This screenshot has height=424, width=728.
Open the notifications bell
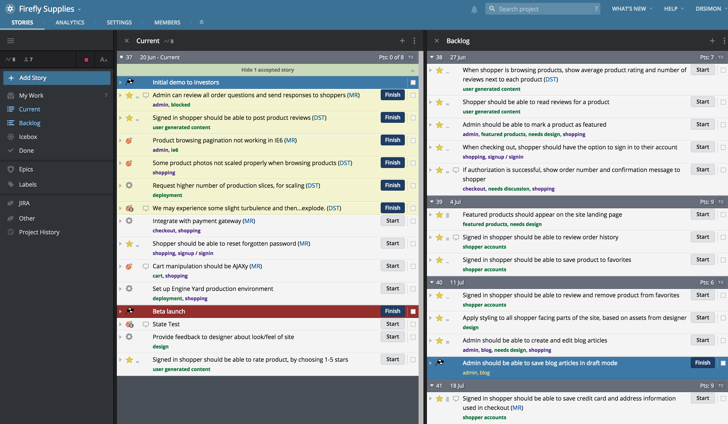[474, 9]
